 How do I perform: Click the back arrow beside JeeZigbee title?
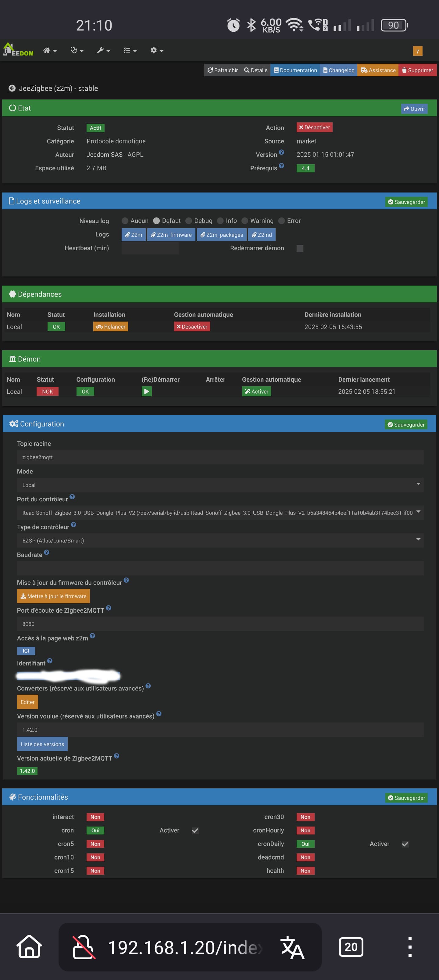tap(12, 88)
